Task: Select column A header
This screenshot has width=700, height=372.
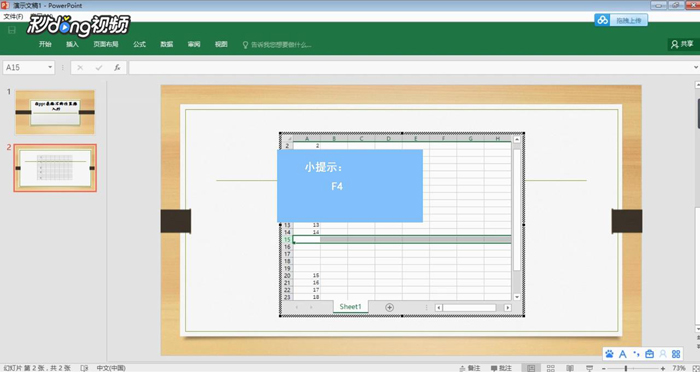Action: 307,139
